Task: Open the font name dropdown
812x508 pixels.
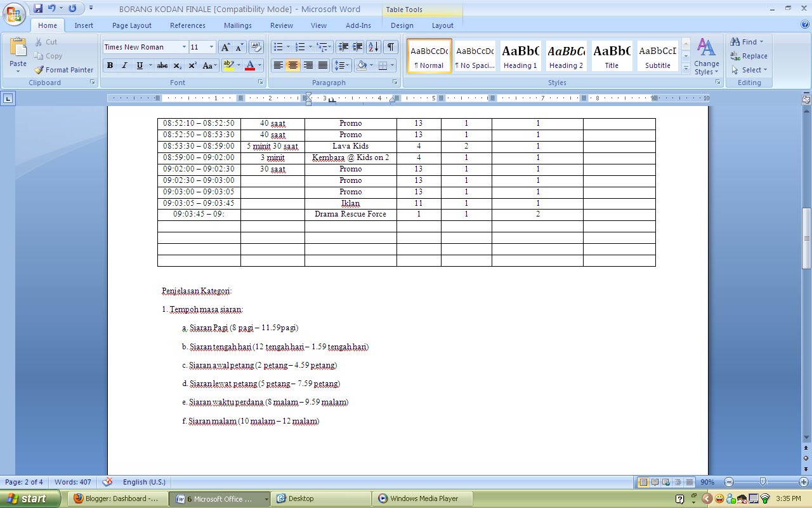Action: [184, 47]
